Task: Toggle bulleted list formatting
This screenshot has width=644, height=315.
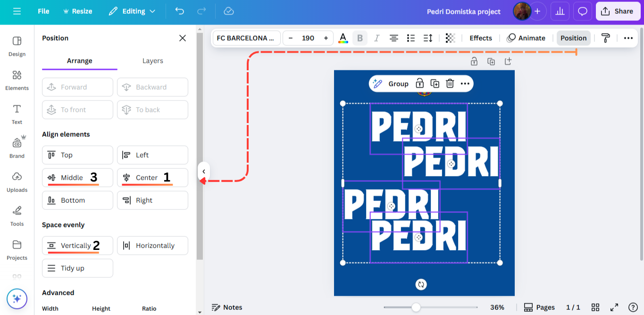Action: [x=410, y=38]
